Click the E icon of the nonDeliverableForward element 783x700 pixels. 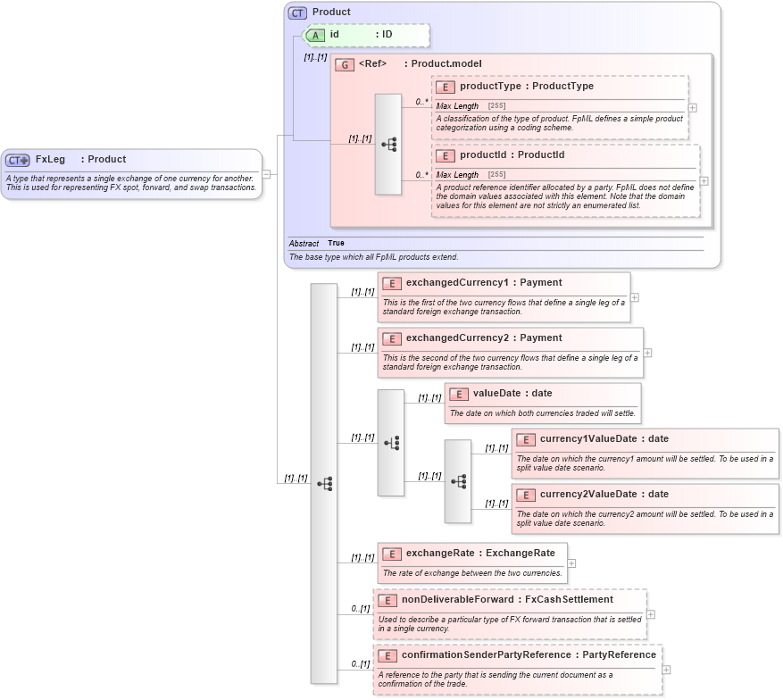pos(387,601)
